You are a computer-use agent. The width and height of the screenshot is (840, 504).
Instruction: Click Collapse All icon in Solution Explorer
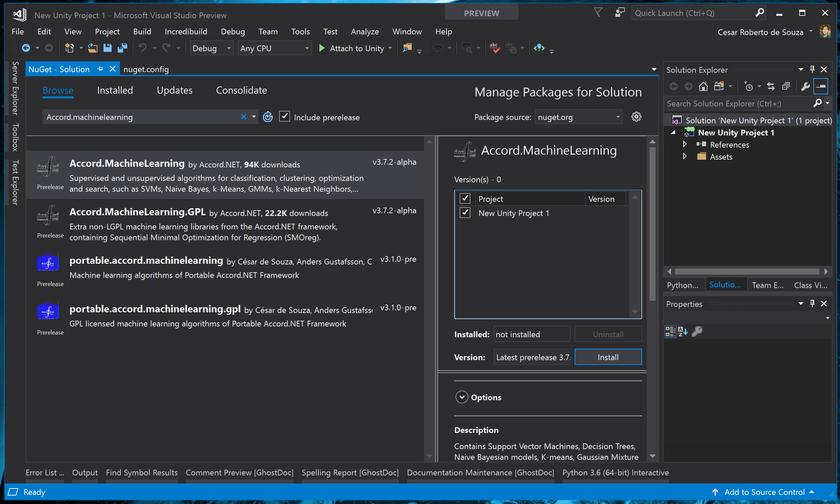click(786, 87)
